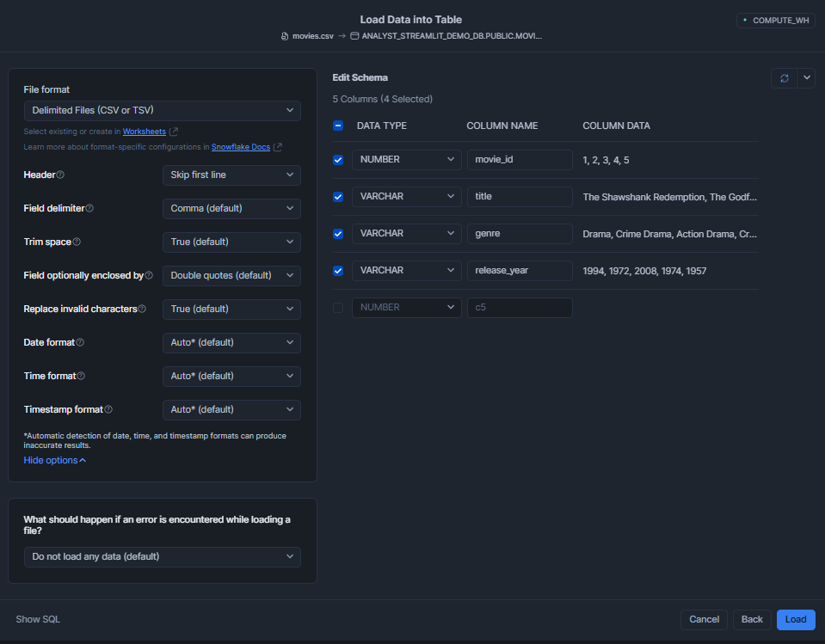Change movie_id type using the NUMBER dropdown
Screen dimensions: 825x644
click(x=406, y=159)
